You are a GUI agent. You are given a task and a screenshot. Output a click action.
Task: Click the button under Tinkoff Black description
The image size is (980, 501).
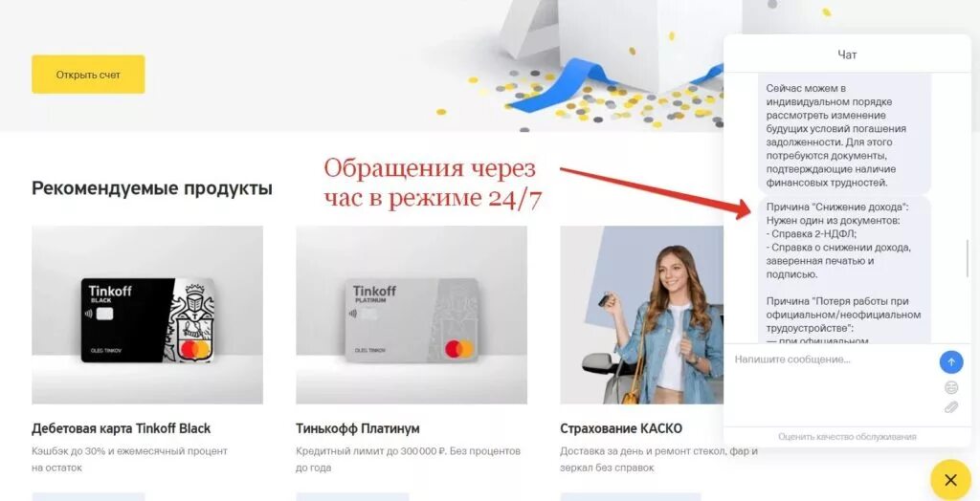tap(88, 496)
